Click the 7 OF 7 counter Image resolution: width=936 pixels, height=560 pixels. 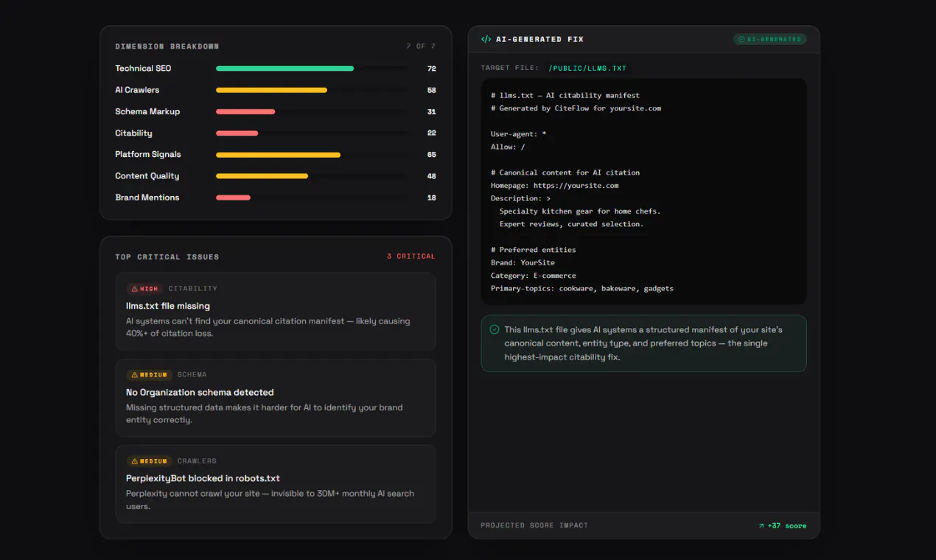421,46
